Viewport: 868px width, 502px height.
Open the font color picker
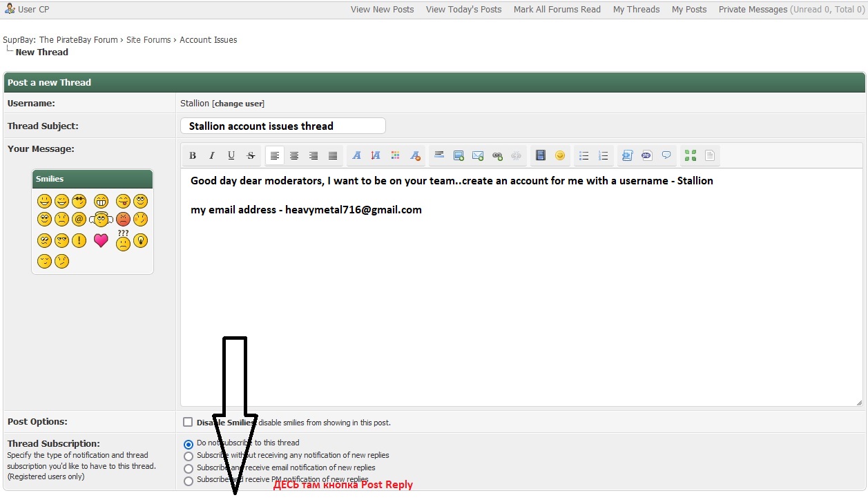point(395,156)
